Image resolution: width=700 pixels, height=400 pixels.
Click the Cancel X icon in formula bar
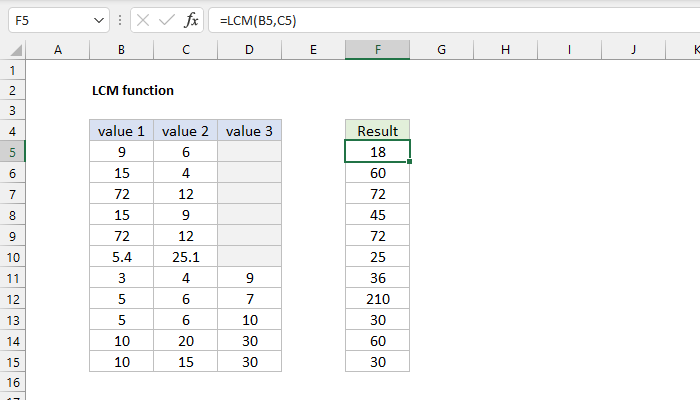point(143,20)
